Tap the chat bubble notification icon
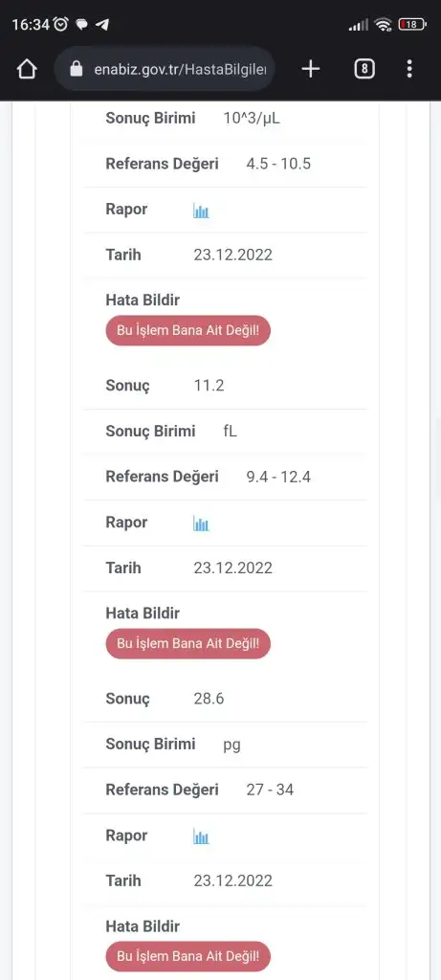 coord(82,25)
